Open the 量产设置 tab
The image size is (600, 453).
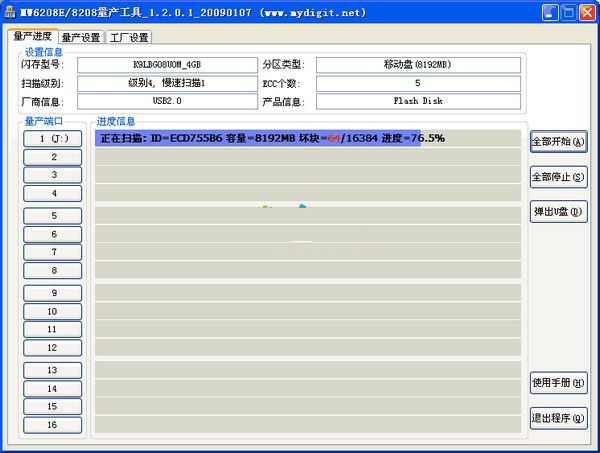[81, 37]
